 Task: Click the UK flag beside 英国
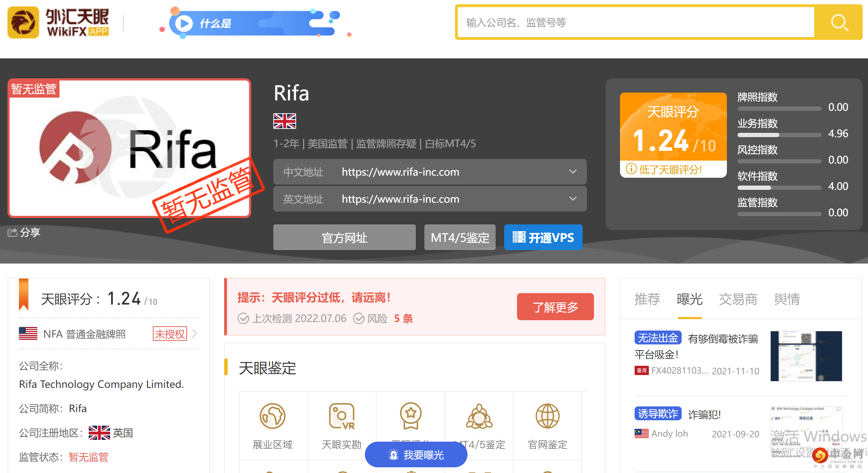99,433
